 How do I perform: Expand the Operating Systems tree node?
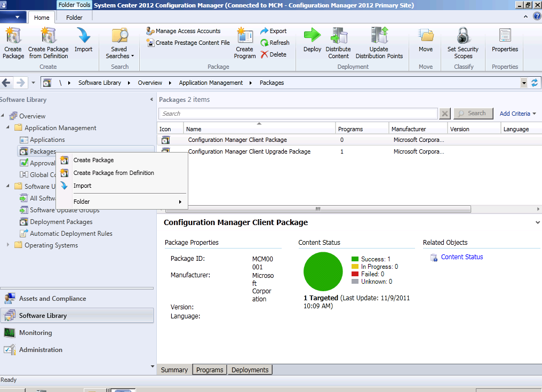8,245
